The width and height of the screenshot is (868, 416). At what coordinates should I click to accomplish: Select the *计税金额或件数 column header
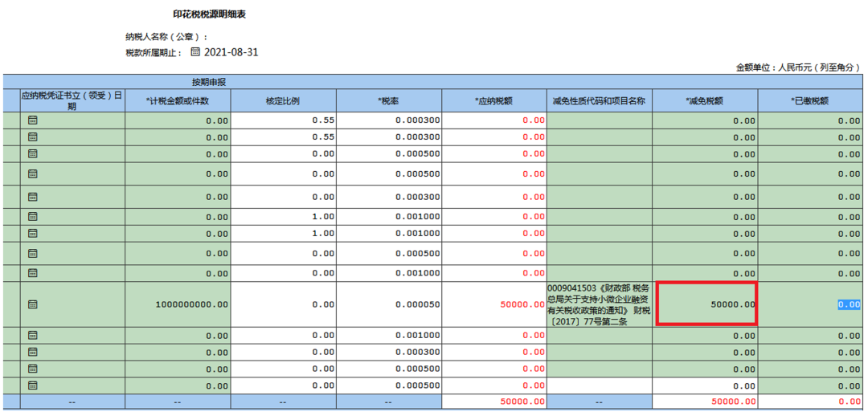point(178,100)
